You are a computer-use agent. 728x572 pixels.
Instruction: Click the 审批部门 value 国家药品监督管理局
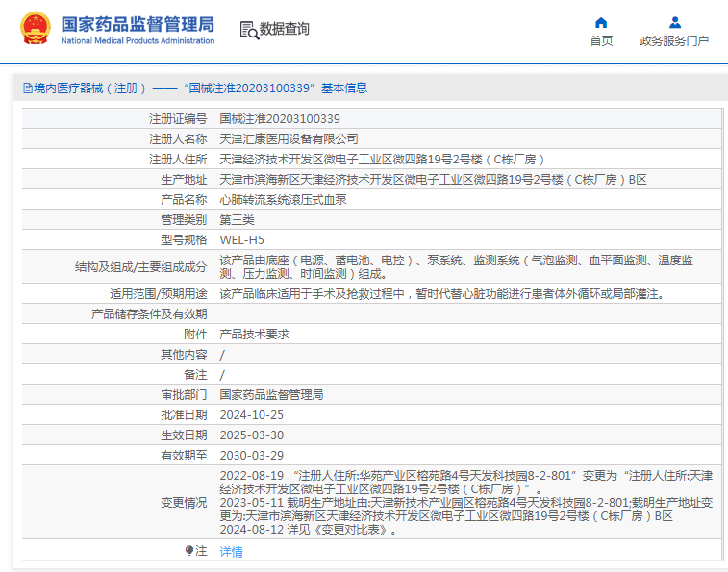pyautogui.click(x=271, y=395)
